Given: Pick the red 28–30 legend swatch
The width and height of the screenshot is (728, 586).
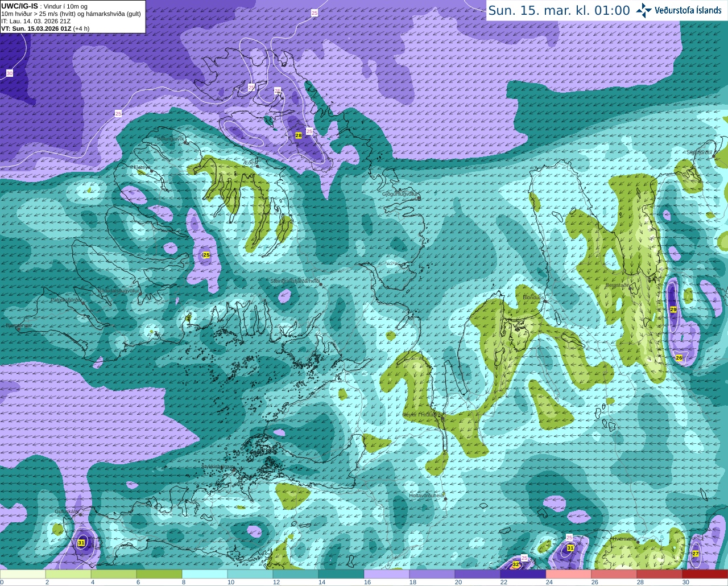Looking at the screenshot, I should pos(660,574).
